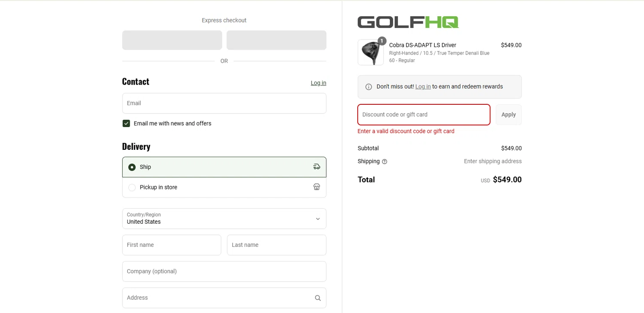Image resolution: width=644 pixels, height=313 pixels.
Task: Click the Apply discount button
Action: pos(509,115)
